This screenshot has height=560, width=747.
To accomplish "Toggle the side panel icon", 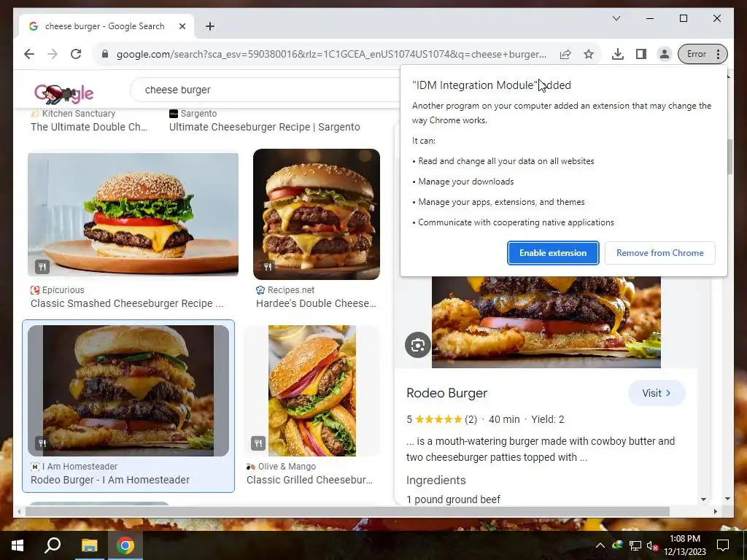I will tap(640, 54).
